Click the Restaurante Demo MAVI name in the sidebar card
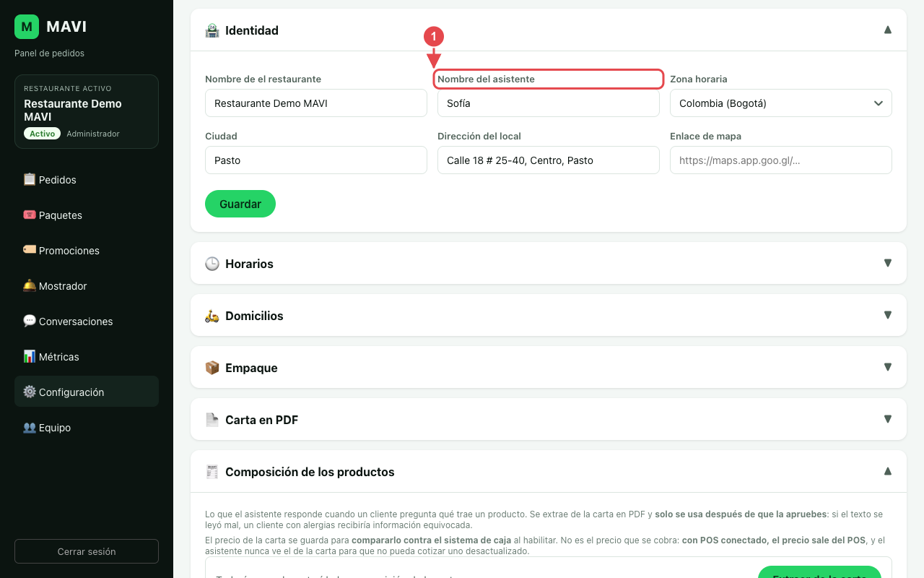924x578 pixels. click(x=73, y=110)
